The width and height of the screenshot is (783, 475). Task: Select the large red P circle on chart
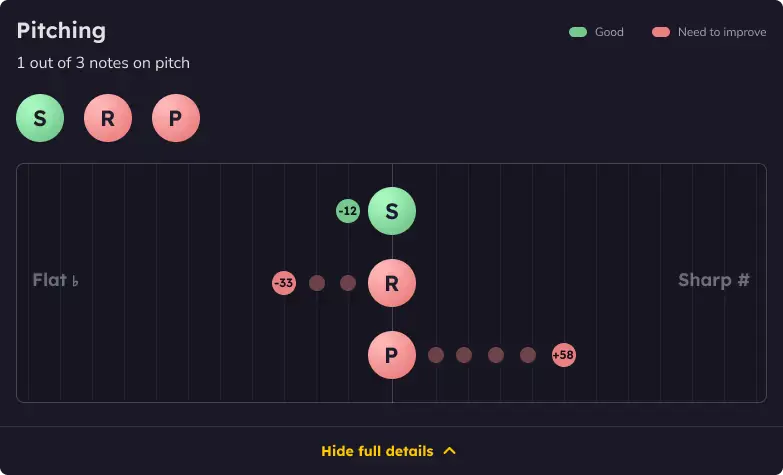point(392,355)
